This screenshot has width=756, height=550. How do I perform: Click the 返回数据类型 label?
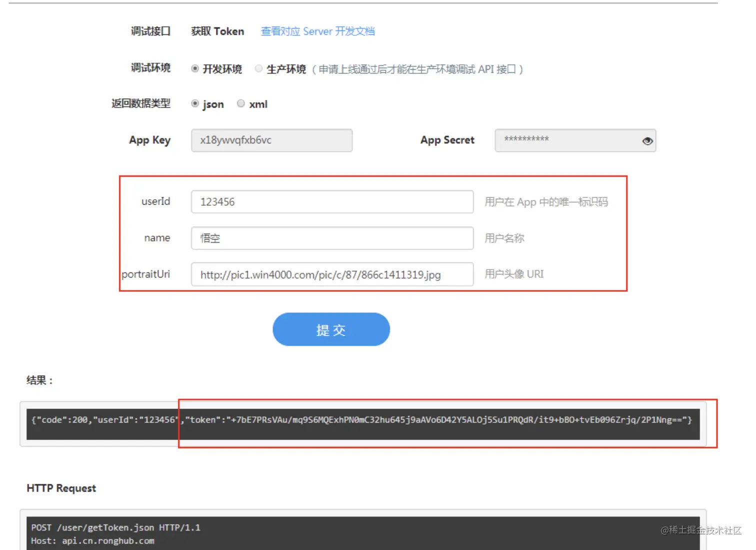(x=140, y=103)
